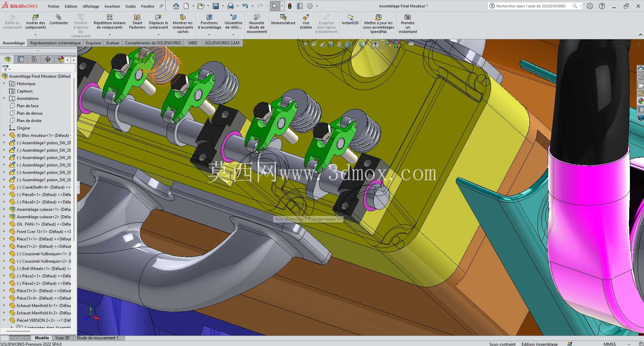
Task: Click the Rebuild traffic light icon
Action: (290, 6)
